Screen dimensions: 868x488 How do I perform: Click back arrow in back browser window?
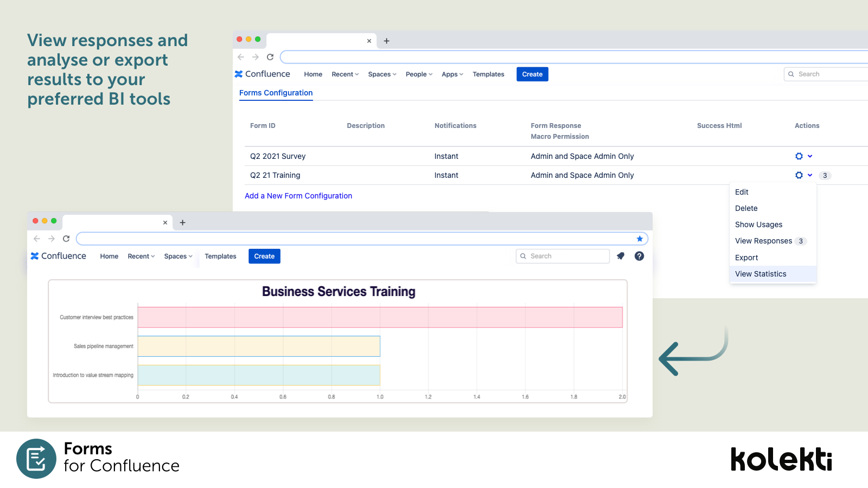click(241, 57)
